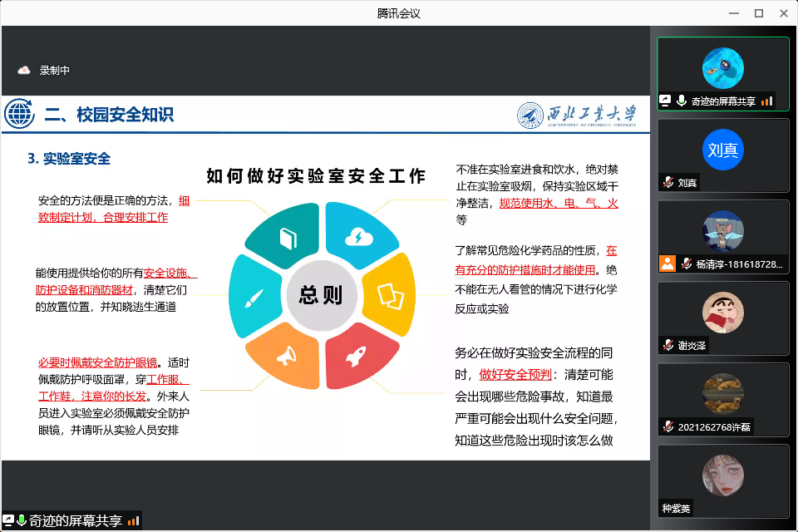Click the green microphone icon in bottom-left share label
Viewport: 798px width, 532px height.
[22, 521]
